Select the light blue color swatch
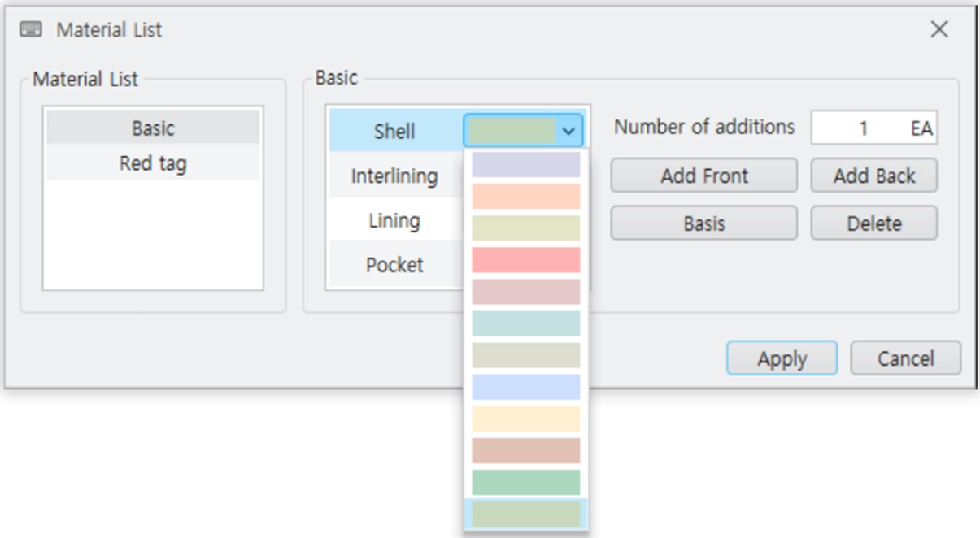This screenshot has width=980, height=538. (x=526, y=387)
